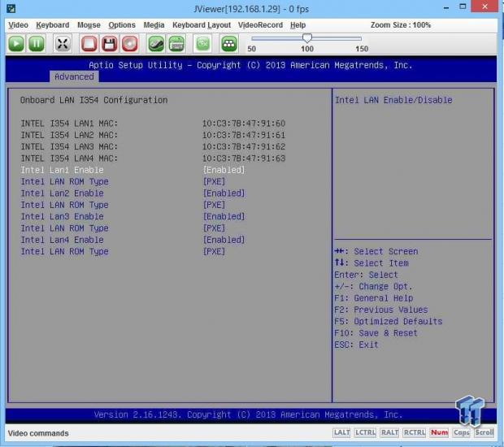Open Lan1 Enable [Enabled] value
Screen dimensions: 504x447
[224, 170]
